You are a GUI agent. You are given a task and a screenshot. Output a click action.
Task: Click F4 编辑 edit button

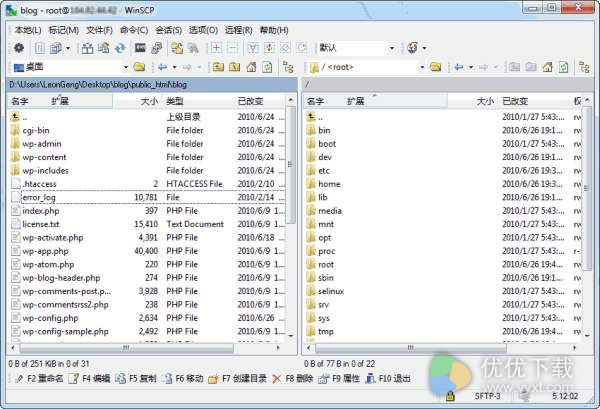tap(90, 379)
